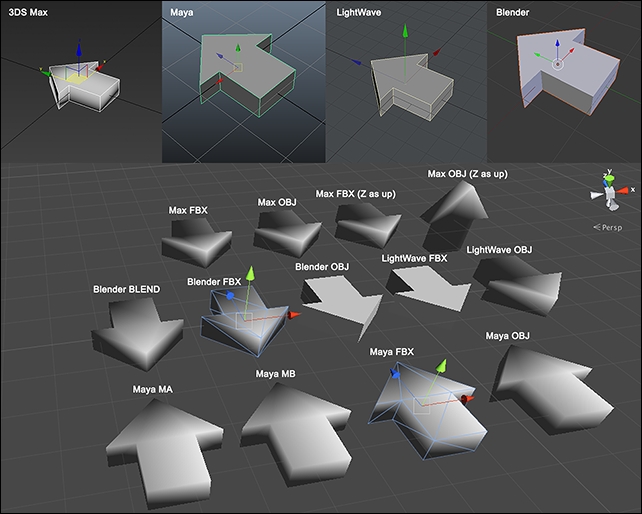
Task: Click the 'Maya MA' label text
Action: click(153, 389)
